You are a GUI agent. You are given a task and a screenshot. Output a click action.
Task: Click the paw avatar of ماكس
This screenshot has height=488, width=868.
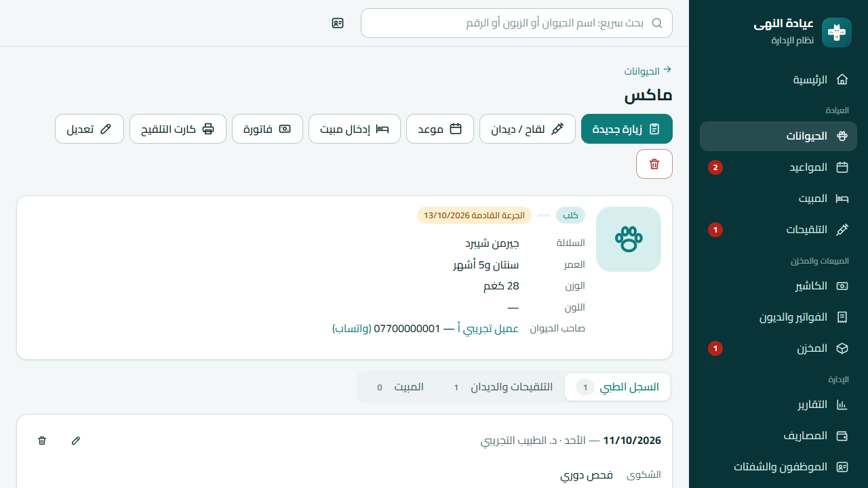point(629,239)
